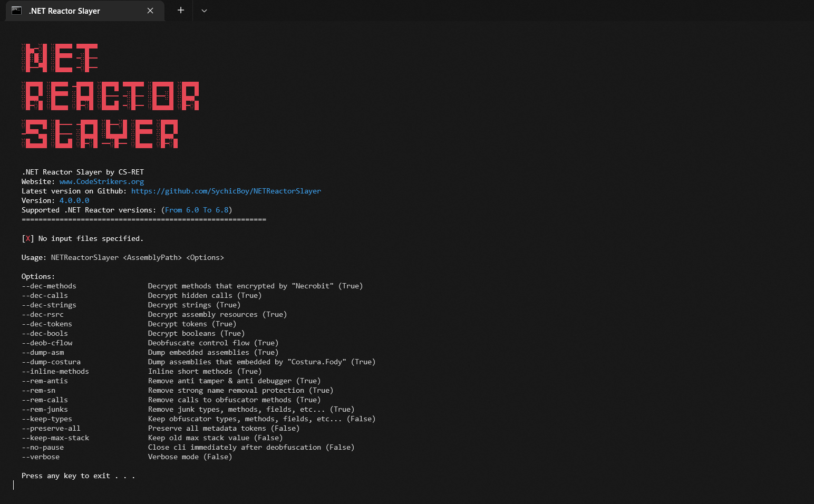The height and width of the screenshot is (504, 814).
Task: Click the --rem-sn option
Action: 38,390
